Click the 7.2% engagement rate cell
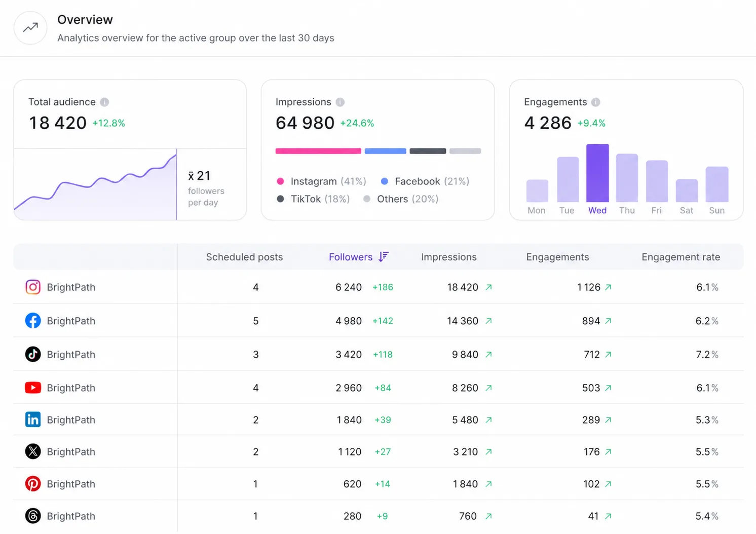Image resolution: width=756 pixels, height=534 pixels. [707, 355]
